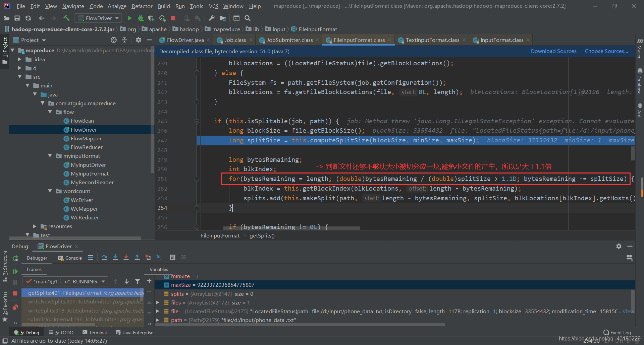Expand the path variable node
This screenshot has height=345, width=644.
pyautogui.click(x=157, y=320)
